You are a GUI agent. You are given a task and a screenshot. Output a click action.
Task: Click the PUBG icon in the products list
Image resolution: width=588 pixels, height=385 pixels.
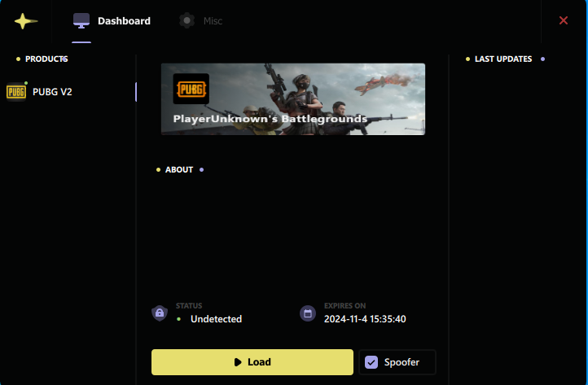tap(16, 92)
